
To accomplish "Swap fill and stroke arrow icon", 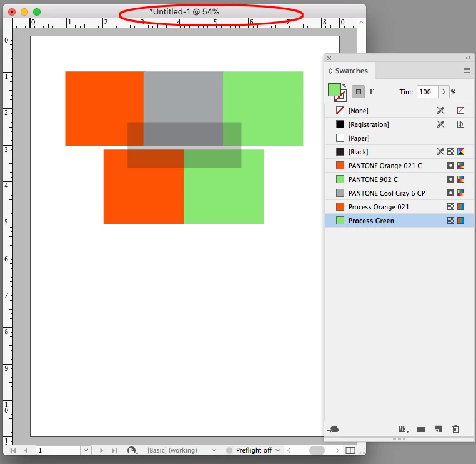I will [x=344, y=86].
